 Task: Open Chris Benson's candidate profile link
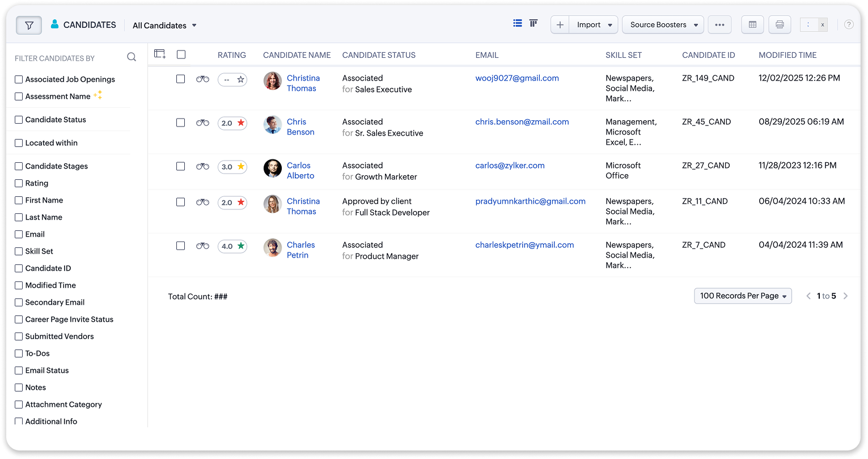[x=300, y=127]
